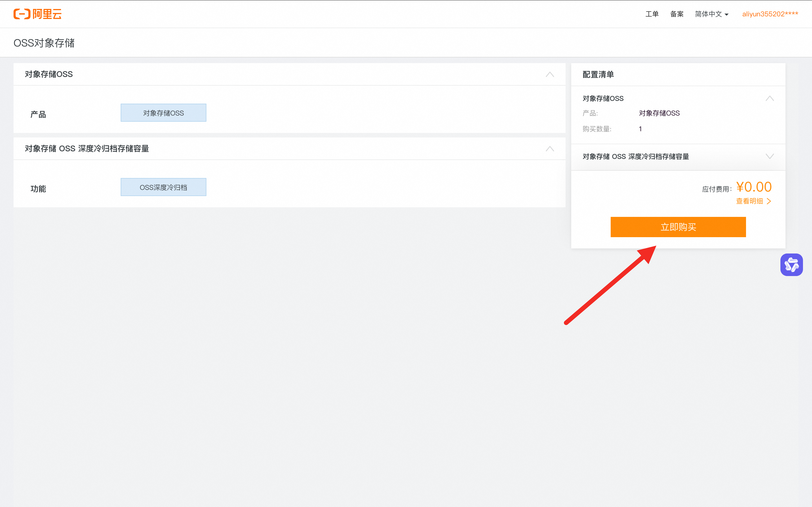812x507 pixels.
Task: Open the 简体中文 language dropdown
Action: coord(708,14)
